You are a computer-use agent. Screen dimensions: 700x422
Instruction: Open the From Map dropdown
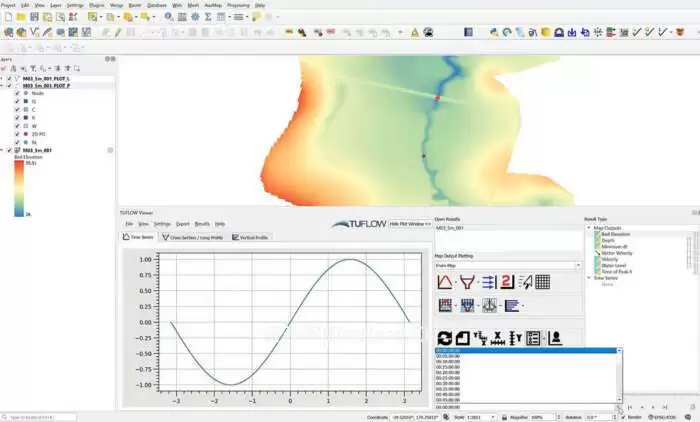click(x=508, y=265)
